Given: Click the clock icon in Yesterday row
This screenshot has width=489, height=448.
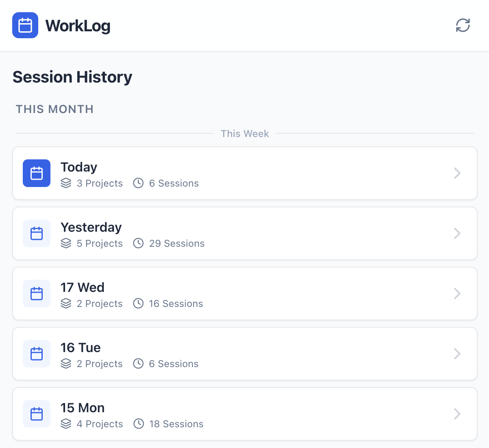Looking at the screenshot, I should click(138, 243).
